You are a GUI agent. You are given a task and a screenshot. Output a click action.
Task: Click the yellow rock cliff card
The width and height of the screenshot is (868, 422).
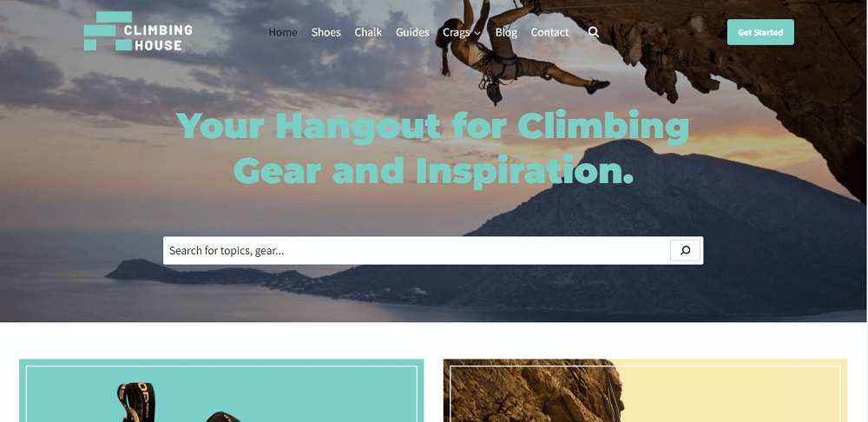coord(645,391)
